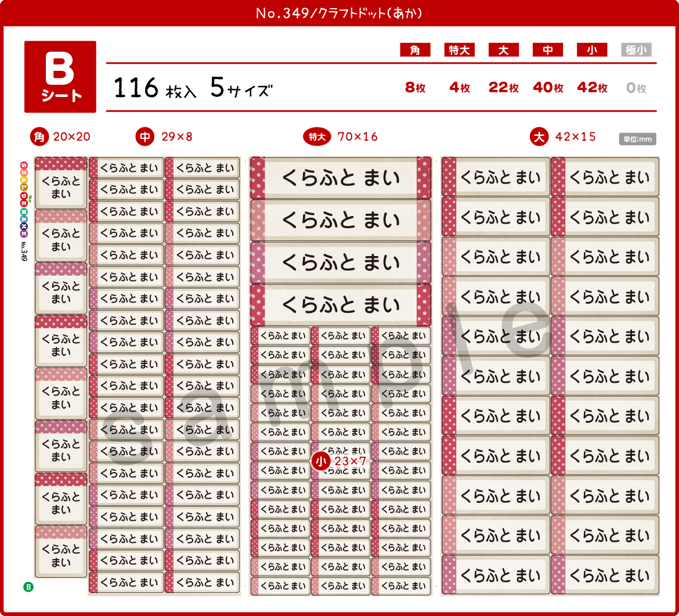Click the 70×16 size text
The width and height of the screenshot is (679, 616).
(357, 137)
